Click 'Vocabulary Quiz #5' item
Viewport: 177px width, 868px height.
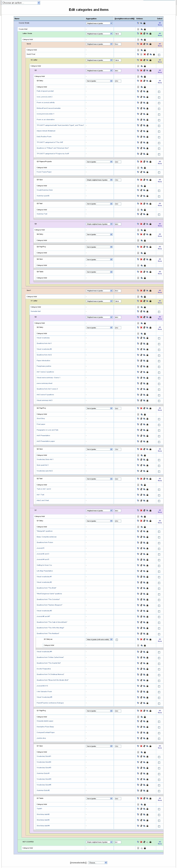(44, 785)
